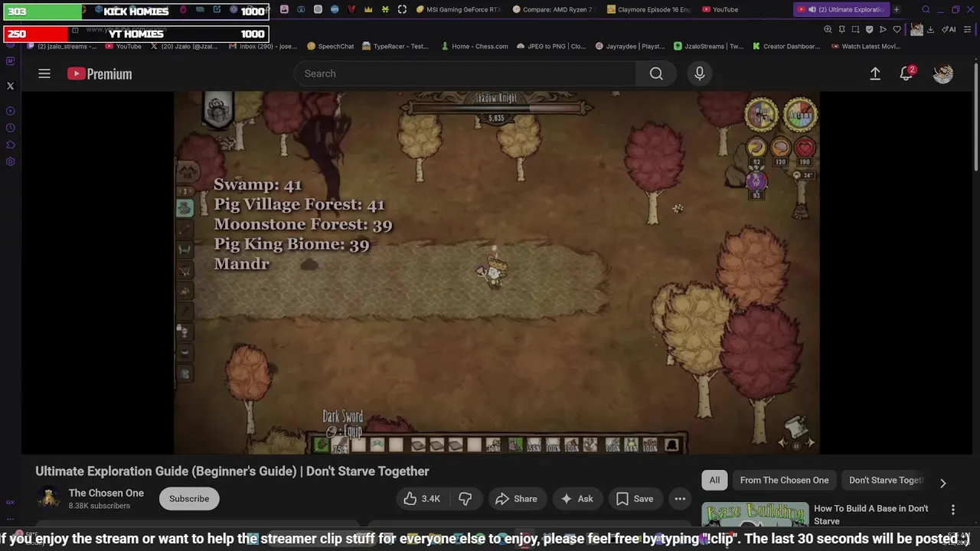The height and width of the screenshot is (551, 980).
Task: Open How To Build A Base thumbnail
Action: tap(755, 514)
